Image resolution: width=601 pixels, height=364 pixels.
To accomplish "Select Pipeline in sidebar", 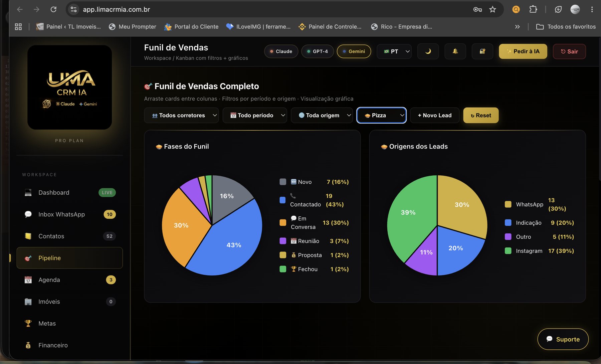I will [69, 258].
